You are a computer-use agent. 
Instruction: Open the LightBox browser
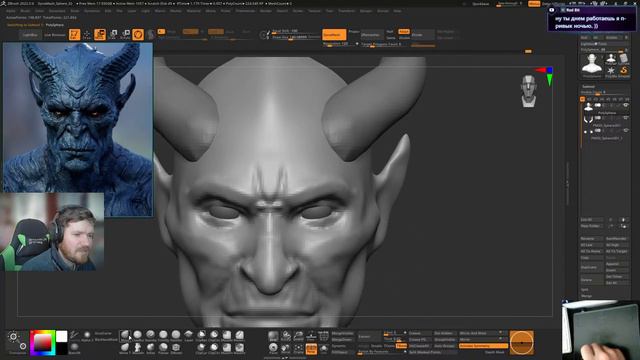pos(30,35)
